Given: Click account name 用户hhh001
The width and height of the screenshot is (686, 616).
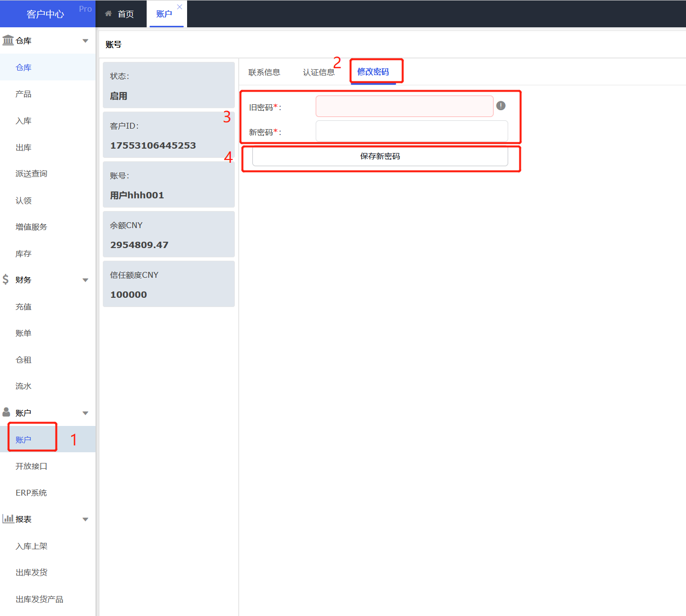Looking at the screenshot, I should (x=137, y=195).
